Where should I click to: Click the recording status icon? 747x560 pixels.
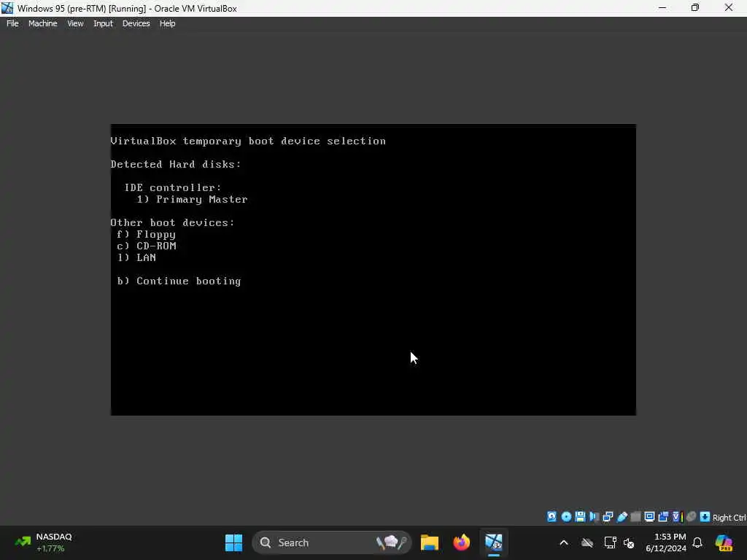tap(663, 517)
